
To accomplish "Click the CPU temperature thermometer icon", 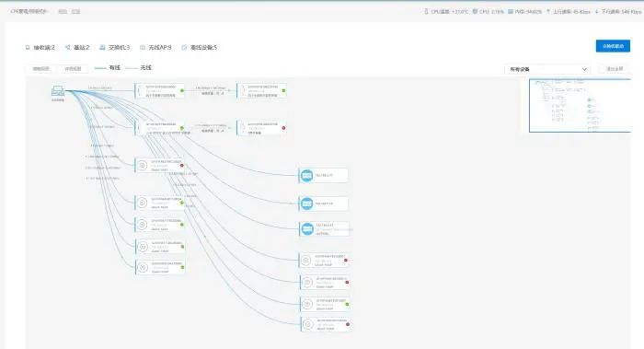I will (x=426, y=11).
